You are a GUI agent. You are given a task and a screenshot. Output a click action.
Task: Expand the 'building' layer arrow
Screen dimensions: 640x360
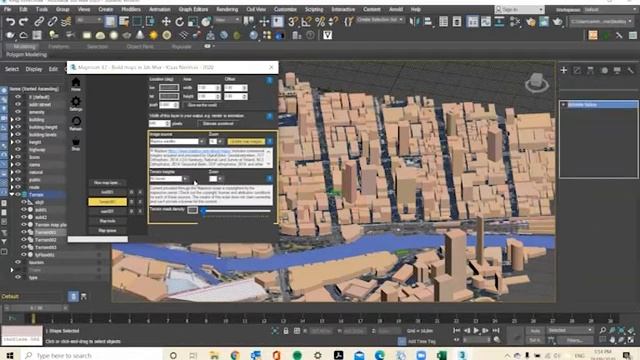click(12, 120)
